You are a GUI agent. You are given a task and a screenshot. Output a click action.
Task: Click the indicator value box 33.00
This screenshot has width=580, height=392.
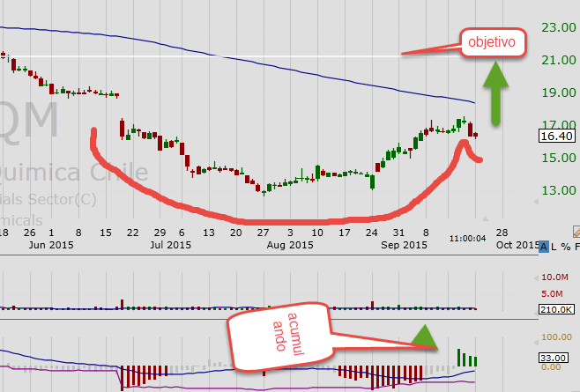coord(553,358)
